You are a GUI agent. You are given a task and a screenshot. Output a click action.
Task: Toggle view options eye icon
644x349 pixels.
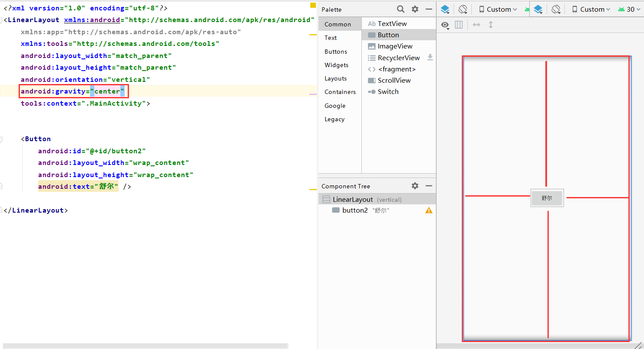445,25
